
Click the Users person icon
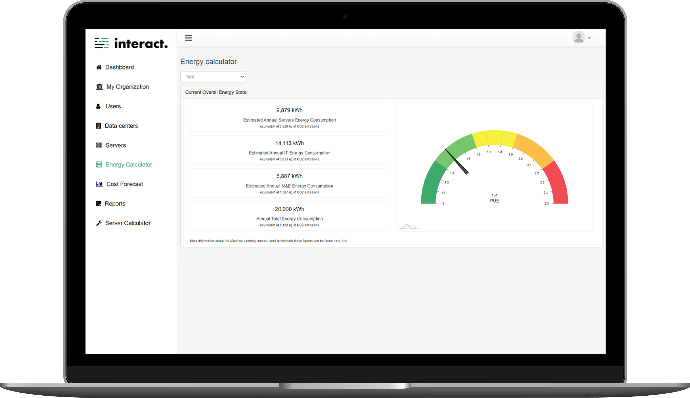coord(98,106)
